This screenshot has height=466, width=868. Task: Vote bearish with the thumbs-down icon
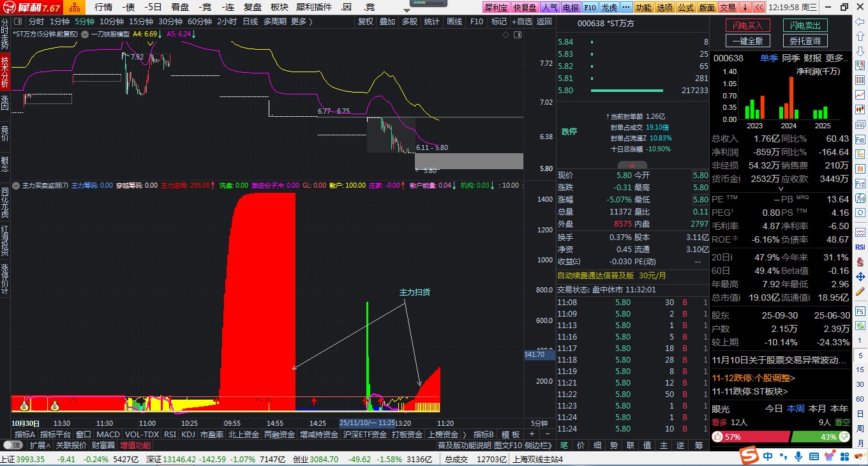click(843, 437)
